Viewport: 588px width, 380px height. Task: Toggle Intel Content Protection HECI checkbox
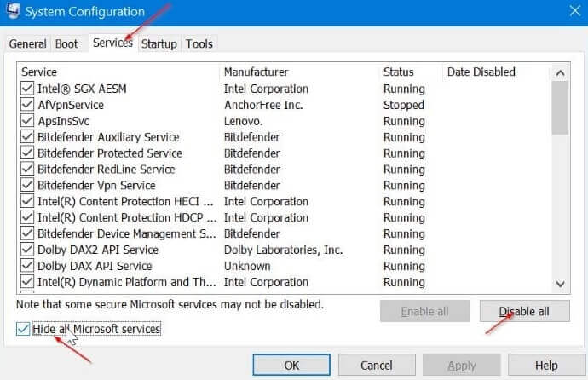27,201
